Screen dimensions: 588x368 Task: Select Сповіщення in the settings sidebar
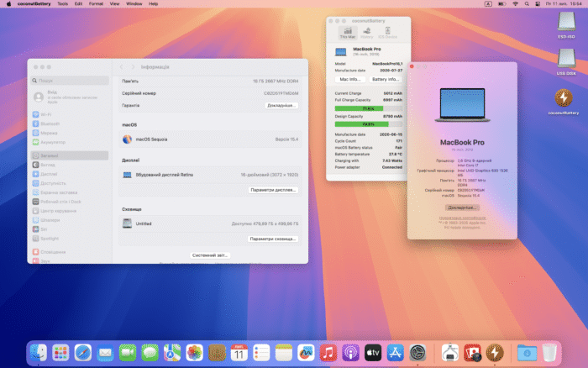coord(70,252)
